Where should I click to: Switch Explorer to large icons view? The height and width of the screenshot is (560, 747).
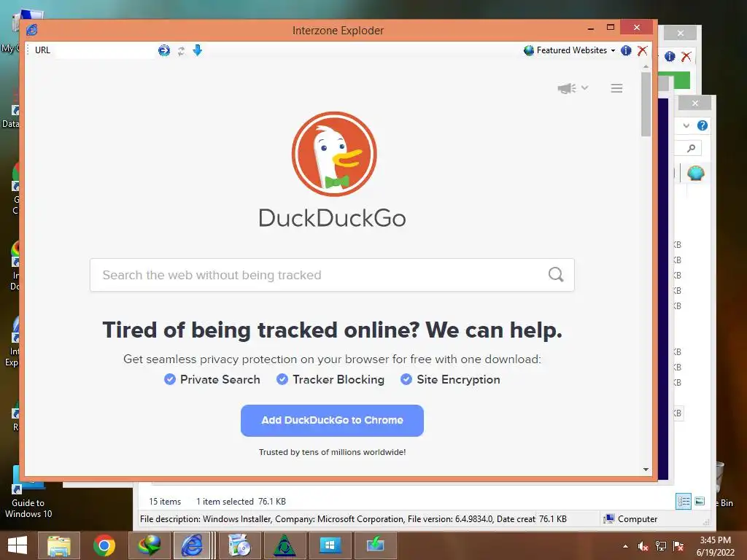(x=700, y=501)
